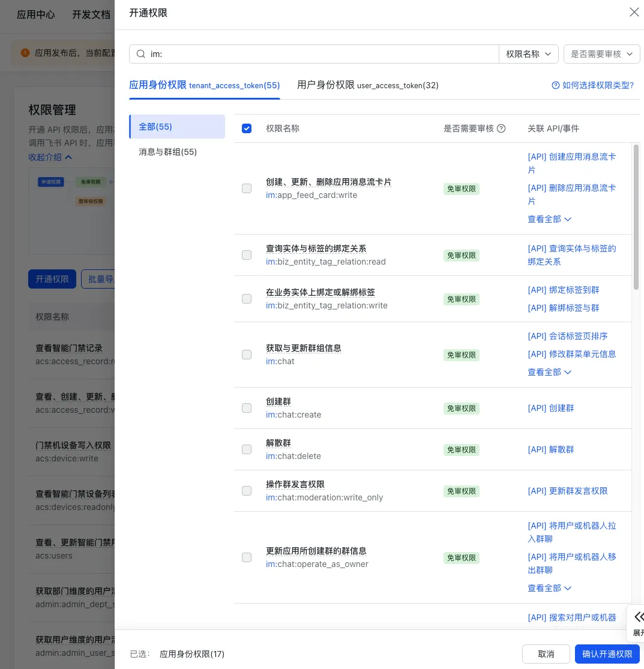Open 应用中心 in top navigation

pos(36,14)
